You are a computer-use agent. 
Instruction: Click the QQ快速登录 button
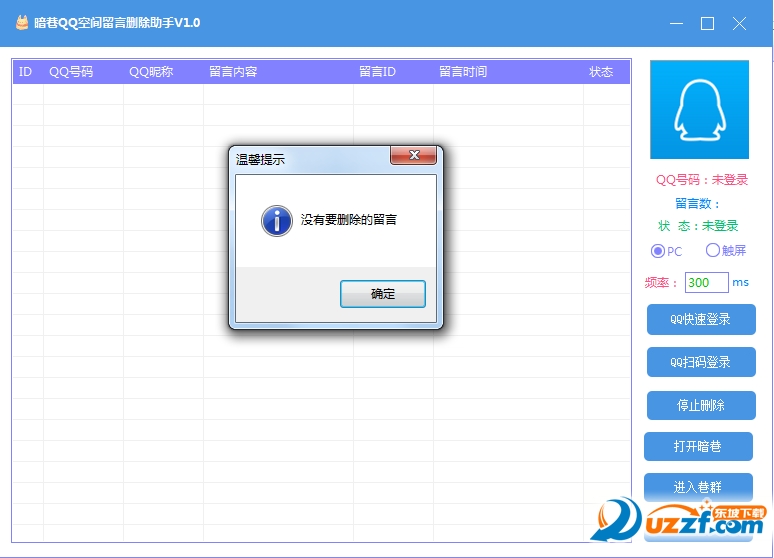(x=701, y=319)
